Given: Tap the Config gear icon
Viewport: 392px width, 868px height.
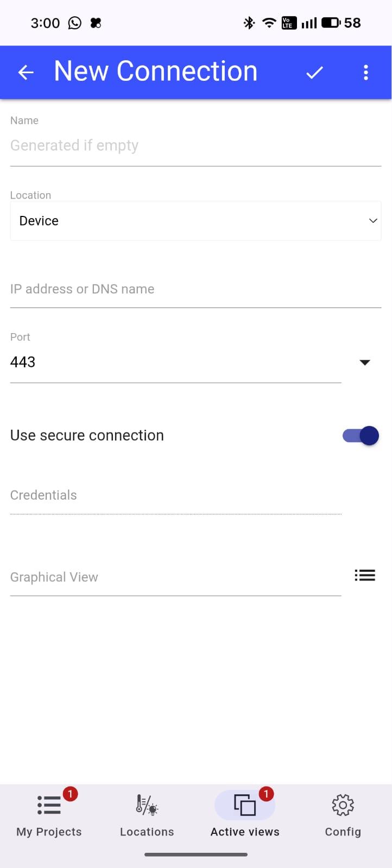Looking at the screenshot, I should [343, 805].
